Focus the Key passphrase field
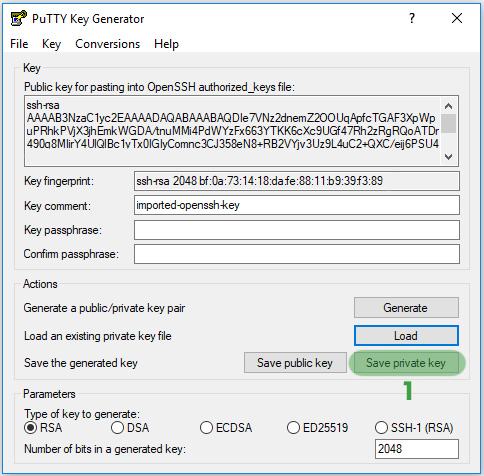The image size is (484, 476). 297,230
